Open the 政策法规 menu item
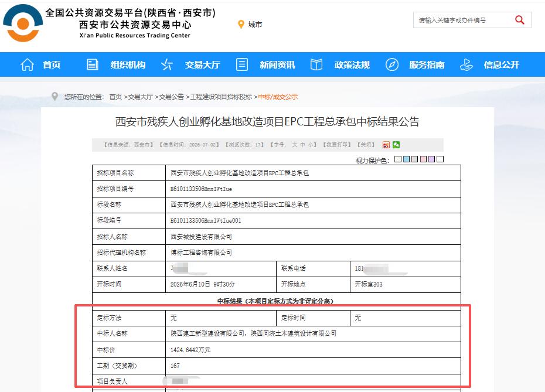 tap(352, 64)
